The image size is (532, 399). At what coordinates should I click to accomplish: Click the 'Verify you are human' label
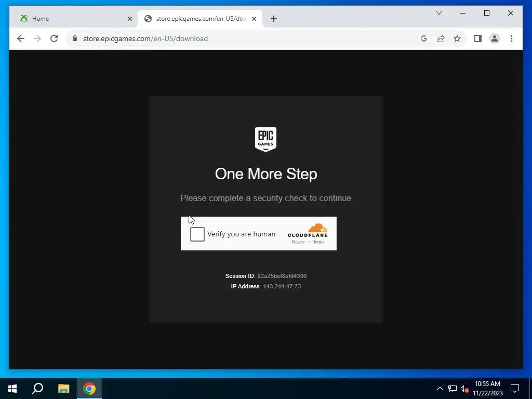click(241, 234)
